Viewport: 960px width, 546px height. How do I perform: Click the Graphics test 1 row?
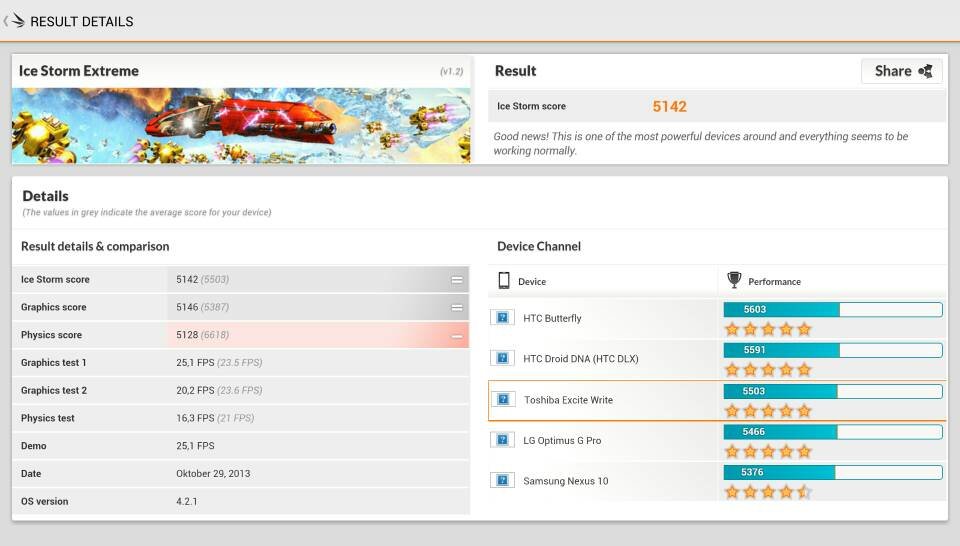pyautogui.click(x=241, y=362)
